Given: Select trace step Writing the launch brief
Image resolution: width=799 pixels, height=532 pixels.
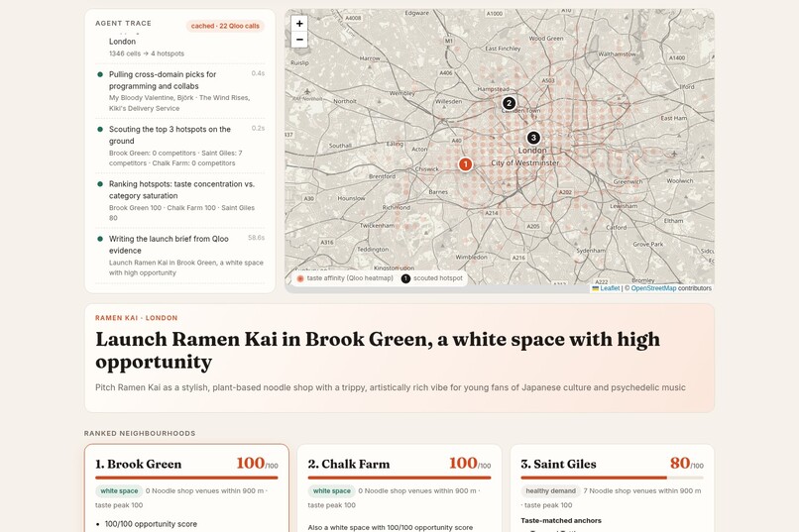Looking at the screenshot, I should (x=180, y=256).
